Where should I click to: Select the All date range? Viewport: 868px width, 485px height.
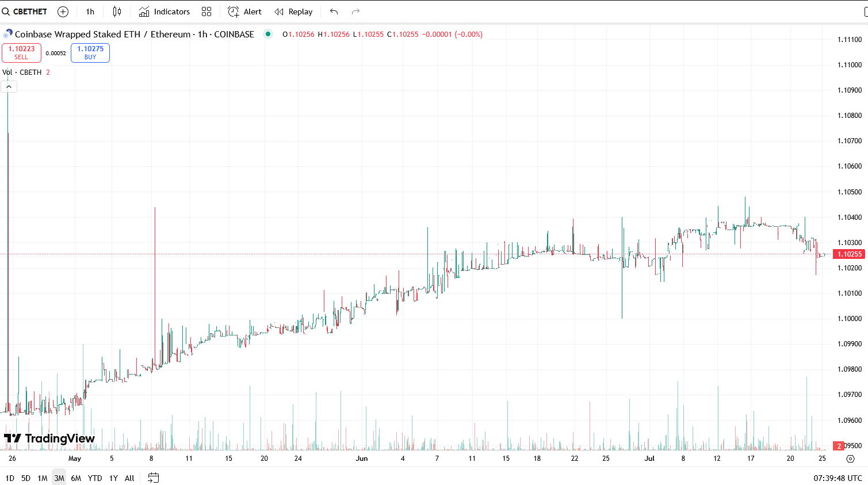(x=129, y=478)
